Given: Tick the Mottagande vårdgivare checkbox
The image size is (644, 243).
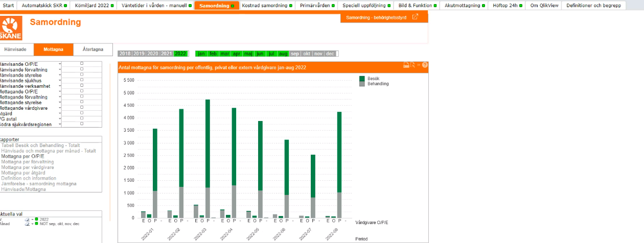Looking at the screenshot, I should pyautogui.click(x=82, y=107).
